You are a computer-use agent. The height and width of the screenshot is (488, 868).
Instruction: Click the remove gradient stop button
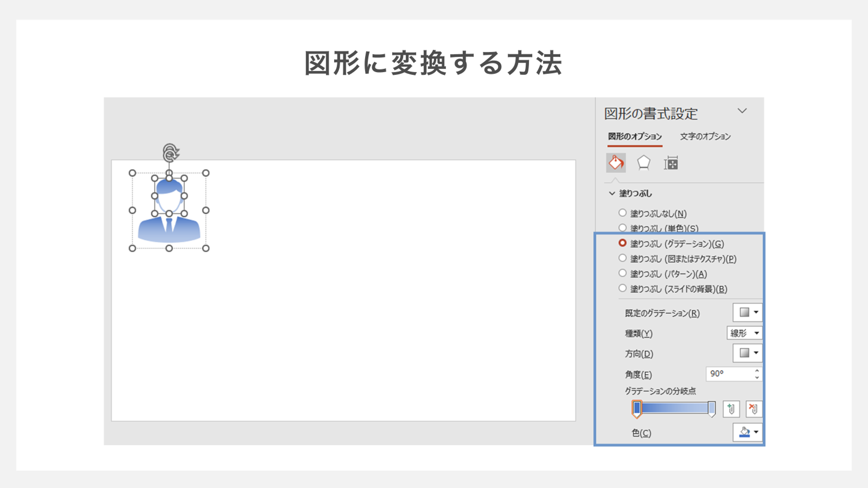point(754,409)
